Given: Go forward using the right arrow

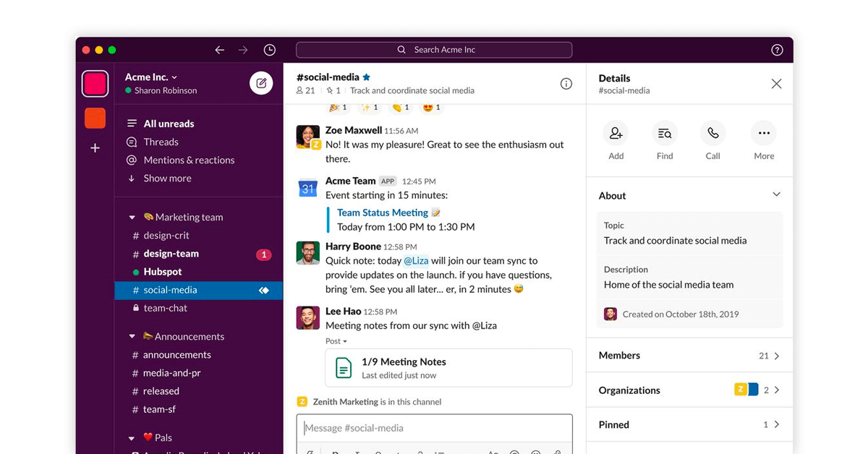Looking at the screenshot, I should 243,50.
